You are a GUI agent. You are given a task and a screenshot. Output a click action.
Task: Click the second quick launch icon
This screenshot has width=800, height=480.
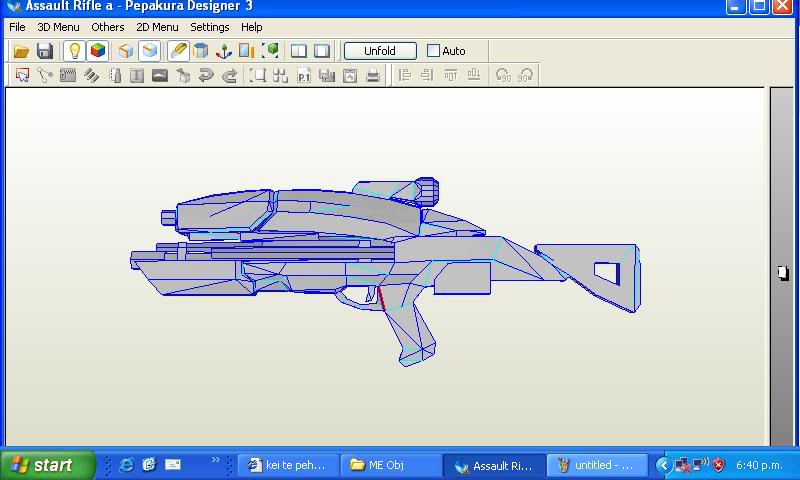tap(149, 465)
